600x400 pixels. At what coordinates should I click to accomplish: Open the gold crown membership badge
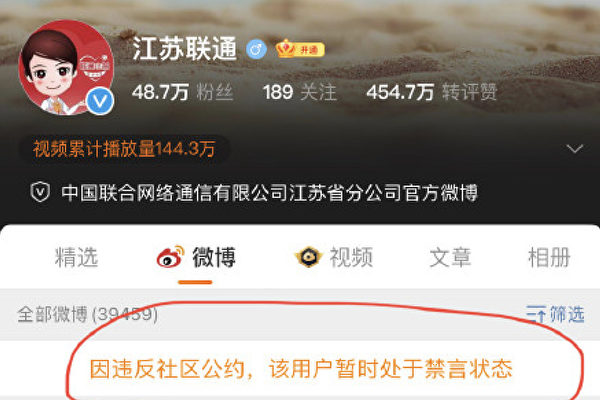300,49
